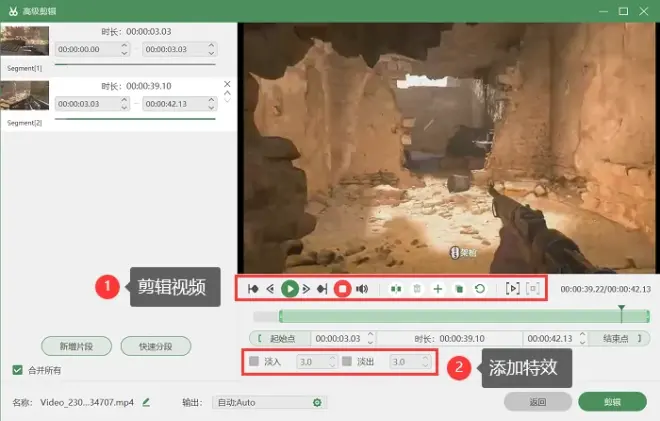
Task: Click file name Video_230...34707.mp4
Action: 87,402
